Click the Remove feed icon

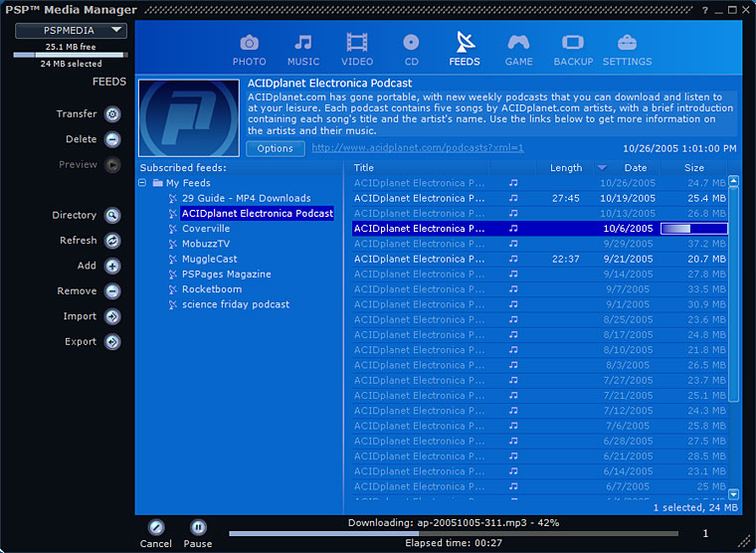(x=112, y=291)
